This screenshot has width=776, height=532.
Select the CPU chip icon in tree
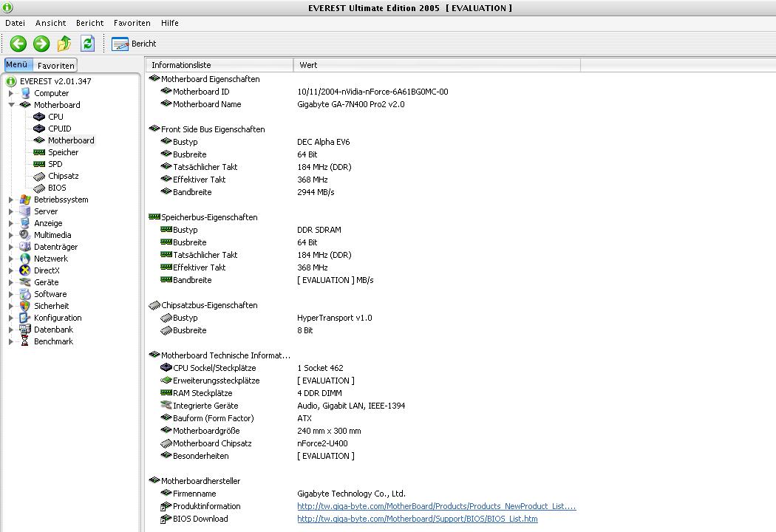coord(39,117)
